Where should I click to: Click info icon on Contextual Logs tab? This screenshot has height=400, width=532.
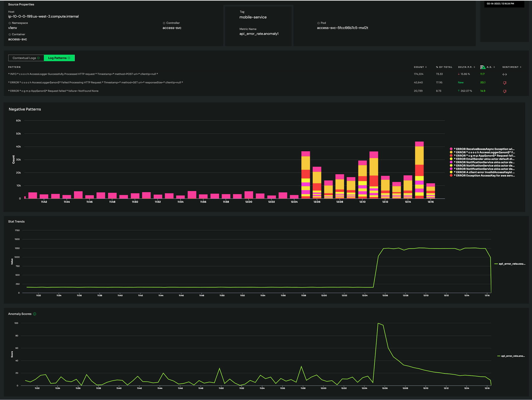click(x=38, y=58)
